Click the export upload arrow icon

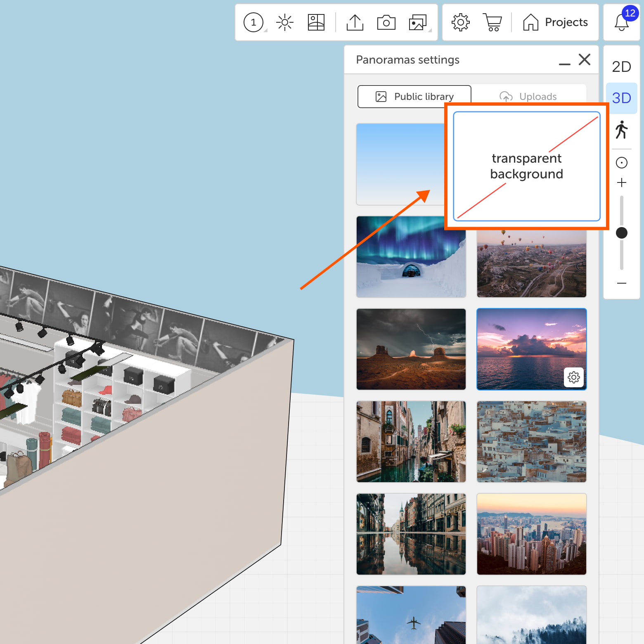point(355,22)
